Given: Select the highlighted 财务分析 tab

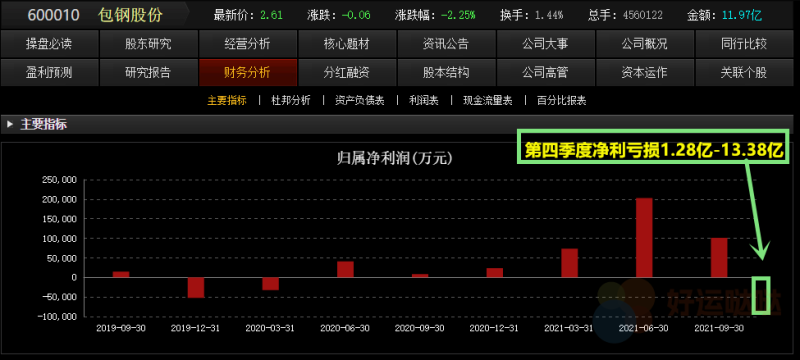Looking at the screenshot, I should click(247, 72).
